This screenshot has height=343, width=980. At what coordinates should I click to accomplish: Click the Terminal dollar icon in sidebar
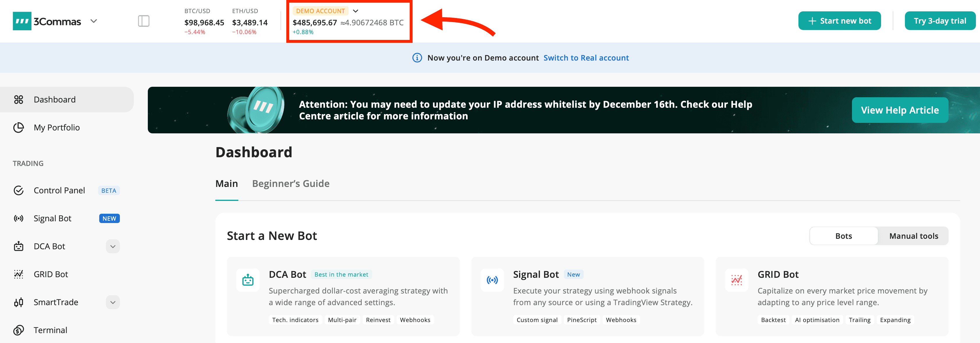(x=19, y=330)
